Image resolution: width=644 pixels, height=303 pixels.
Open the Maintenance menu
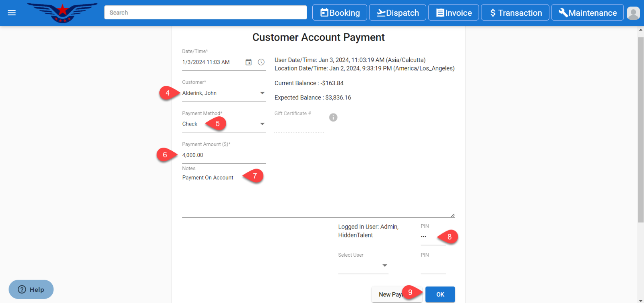[587, 13]
